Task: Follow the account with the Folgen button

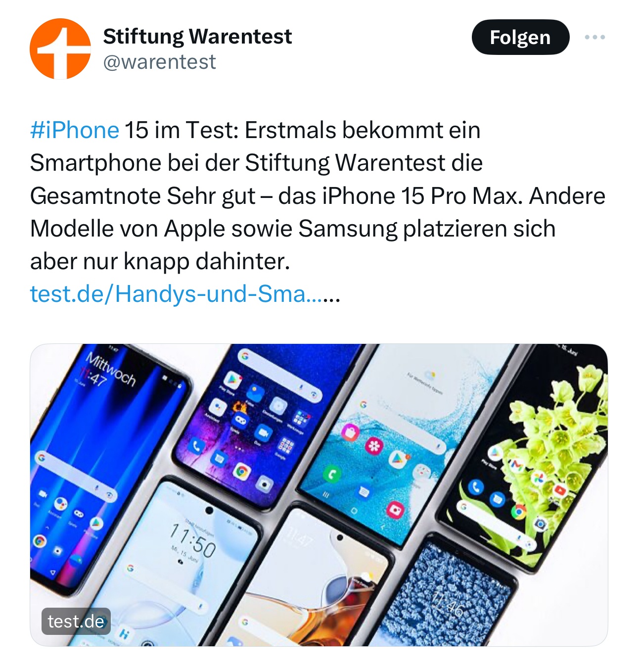Action: (520, 37)
